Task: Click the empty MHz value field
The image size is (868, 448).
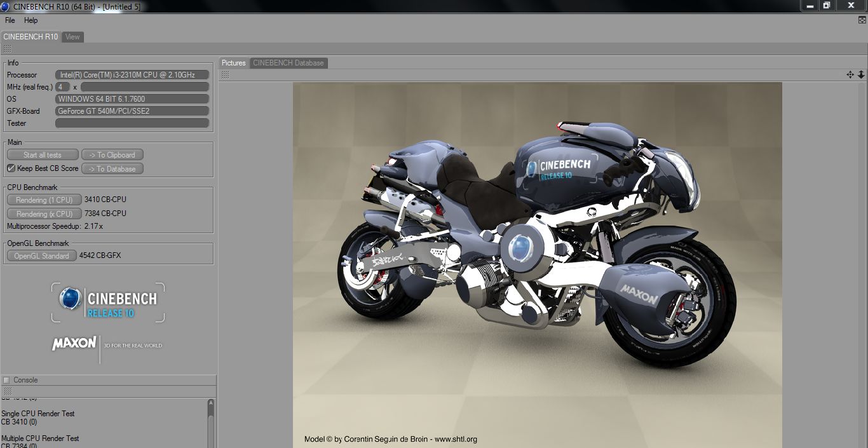Action: point(145,87)
